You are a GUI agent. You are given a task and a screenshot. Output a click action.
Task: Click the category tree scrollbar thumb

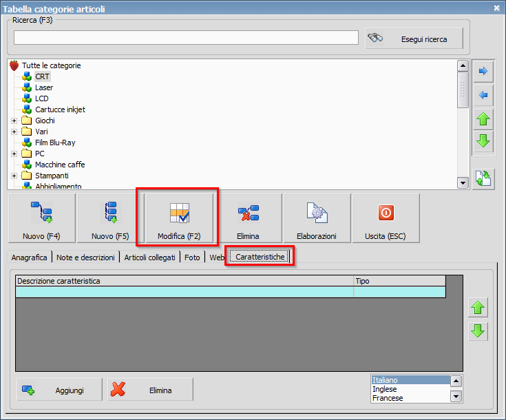463,90
